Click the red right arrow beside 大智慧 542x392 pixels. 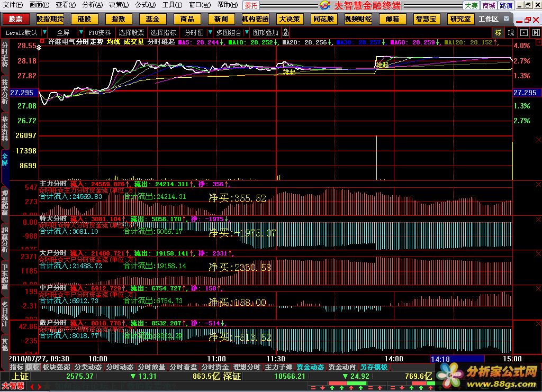[39, 387]
